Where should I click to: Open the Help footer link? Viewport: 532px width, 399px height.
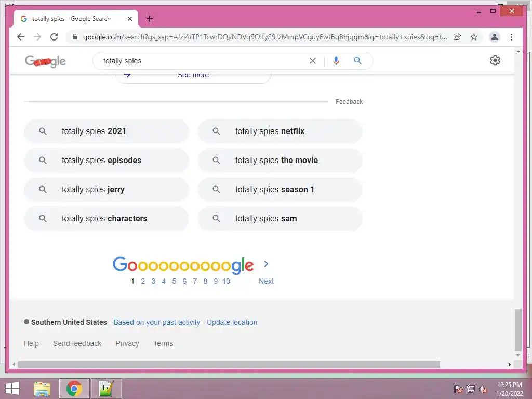[x=31, y=344]
